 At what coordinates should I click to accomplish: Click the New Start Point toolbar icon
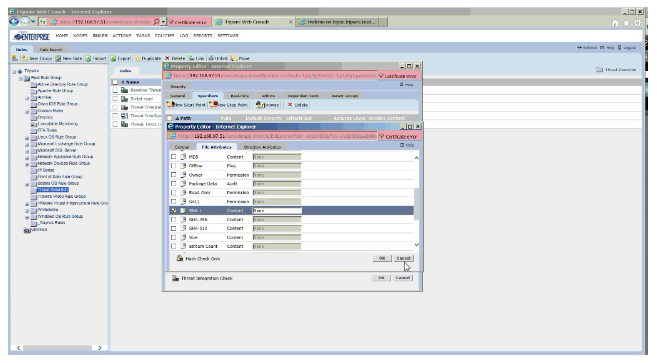pyautogui.click(x=170, y=104)
